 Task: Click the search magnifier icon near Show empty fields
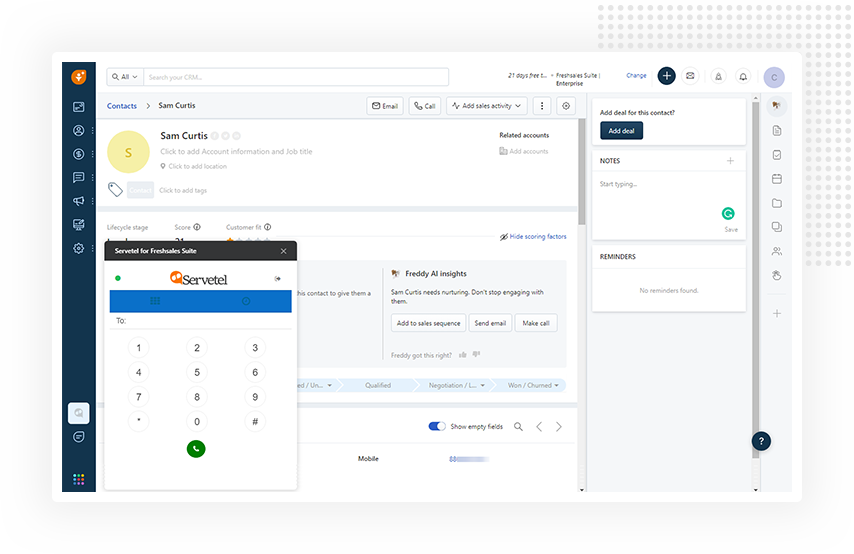pyautogui.click(x=518, y=427)
